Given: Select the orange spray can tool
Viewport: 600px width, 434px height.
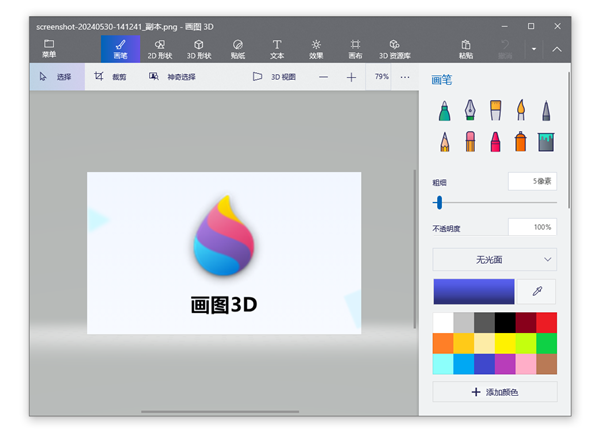Looking at the screenshot, I should [521, 142].
